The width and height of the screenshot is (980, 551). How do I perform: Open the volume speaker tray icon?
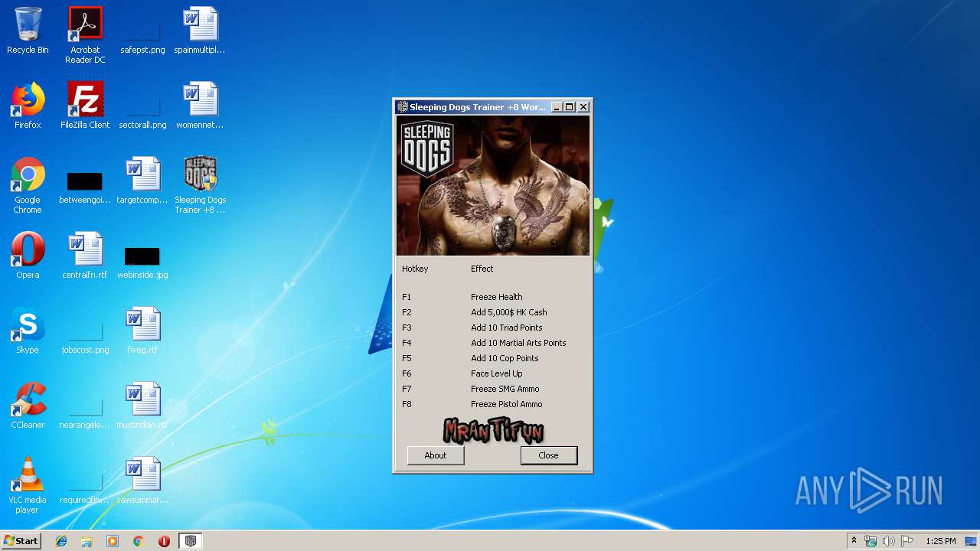[x=889, y=541]
